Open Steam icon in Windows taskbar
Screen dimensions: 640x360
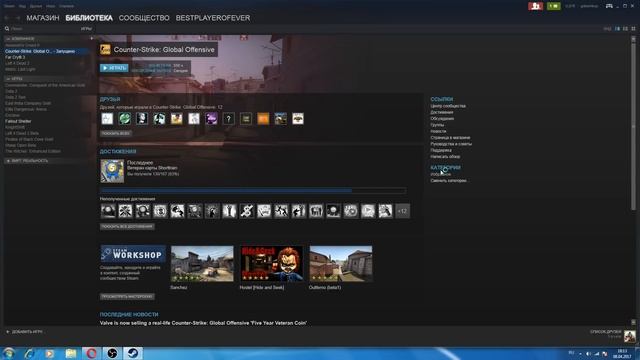pyautogui.click(x=133, y=353)
